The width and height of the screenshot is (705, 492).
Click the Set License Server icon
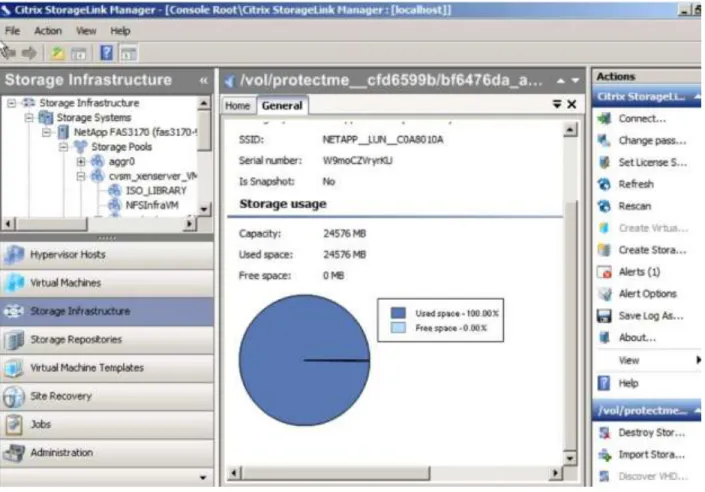604,162
